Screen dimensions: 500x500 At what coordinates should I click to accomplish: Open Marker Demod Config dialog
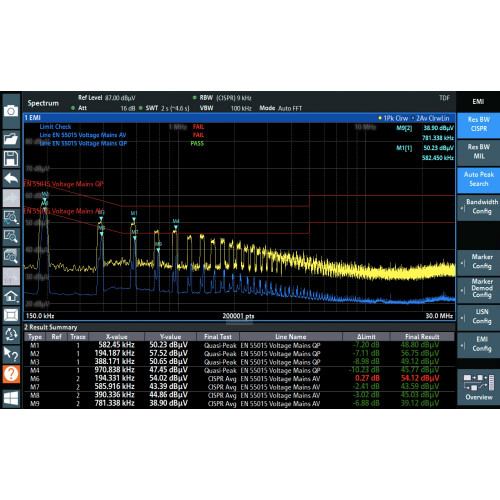(478, 289)
